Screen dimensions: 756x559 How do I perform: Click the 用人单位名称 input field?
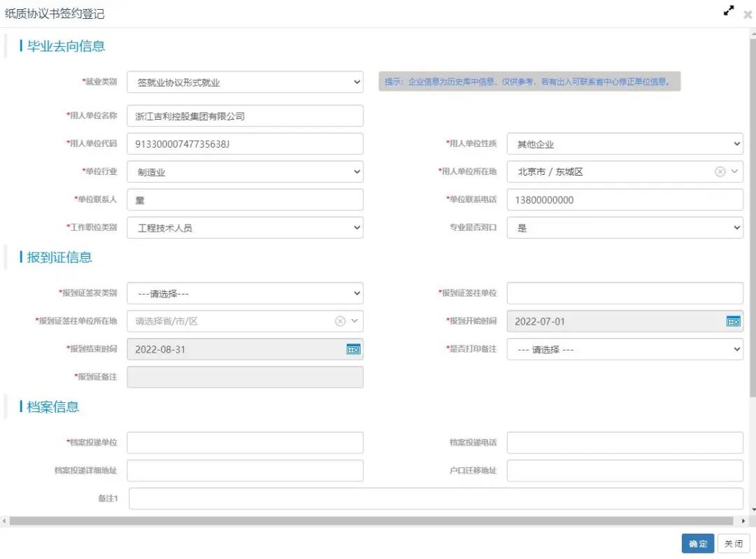245,116
